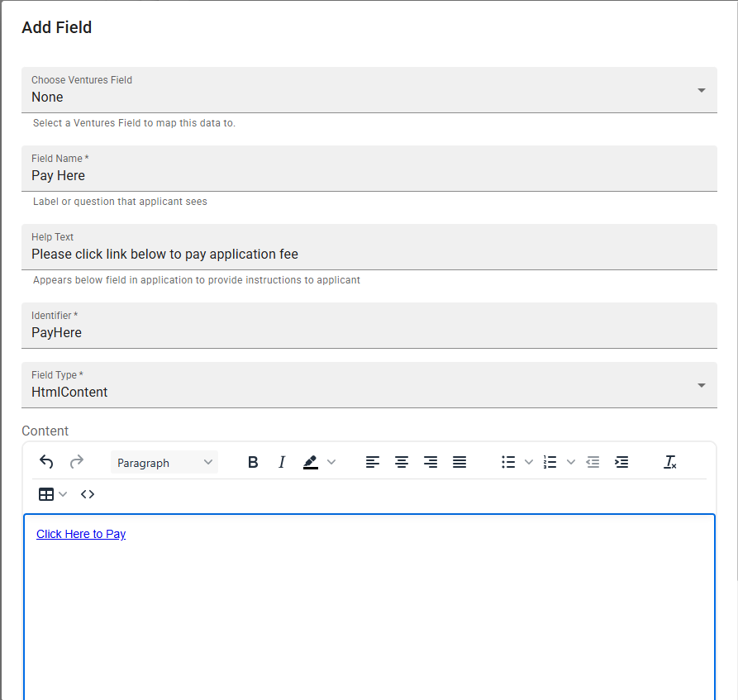738x700 pixels.
Task: Increase the paragraph indent
Action: [621, 462]
